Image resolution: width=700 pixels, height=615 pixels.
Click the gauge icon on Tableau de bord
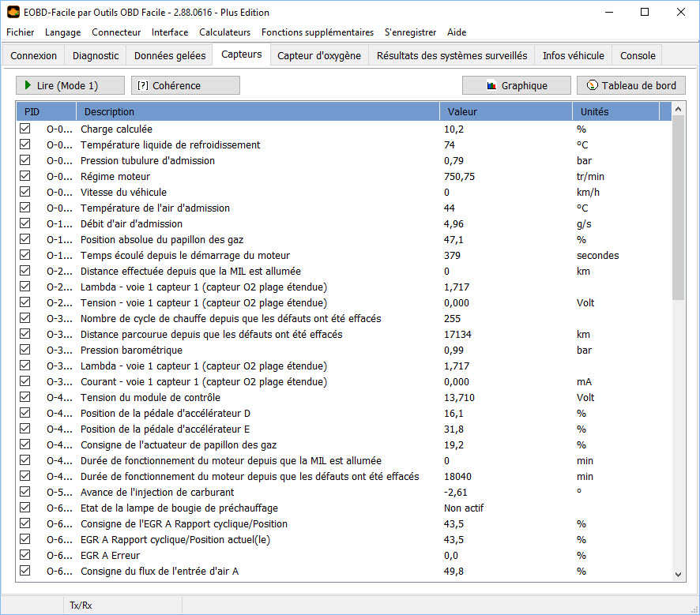592,85
